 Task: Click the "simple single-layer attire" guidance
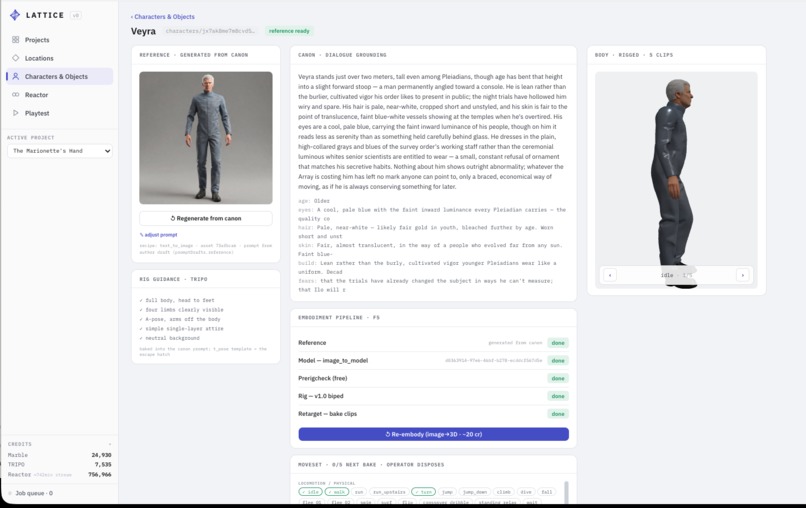[181, 328]
